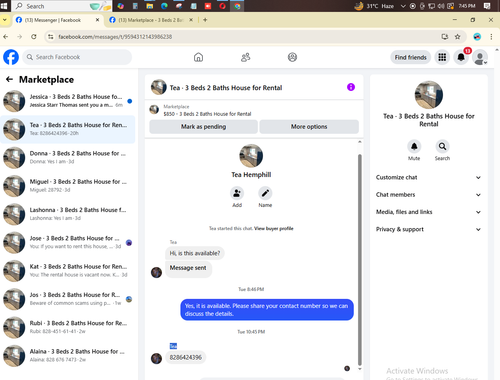Open the account profile avatar menu

480,58
